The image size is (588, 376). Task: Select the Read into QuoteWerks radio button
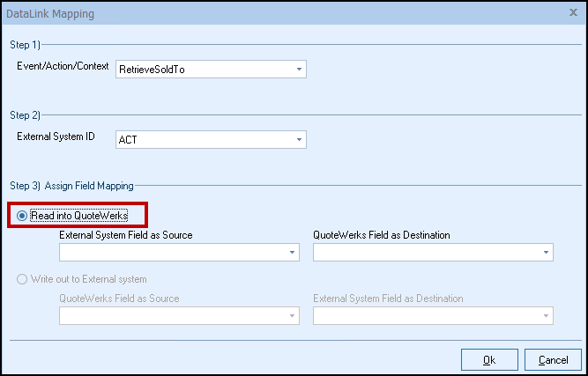(x=22, y=216)
